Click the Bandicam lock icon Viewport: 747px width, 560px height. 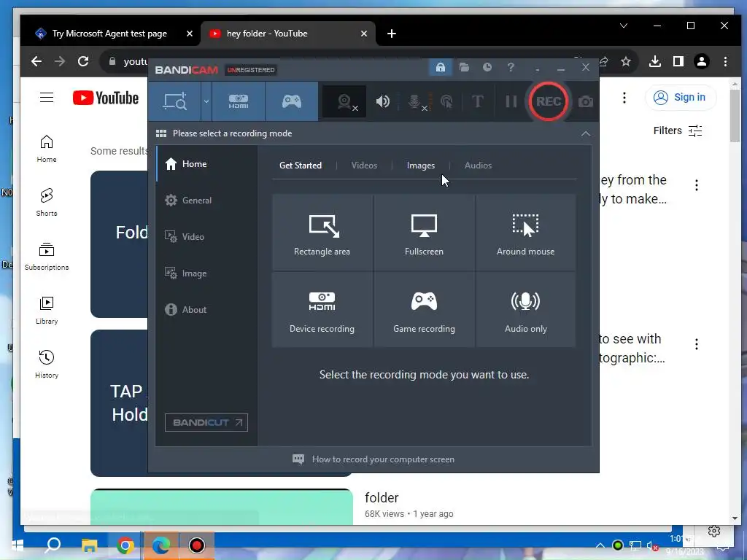coord(440,68)
